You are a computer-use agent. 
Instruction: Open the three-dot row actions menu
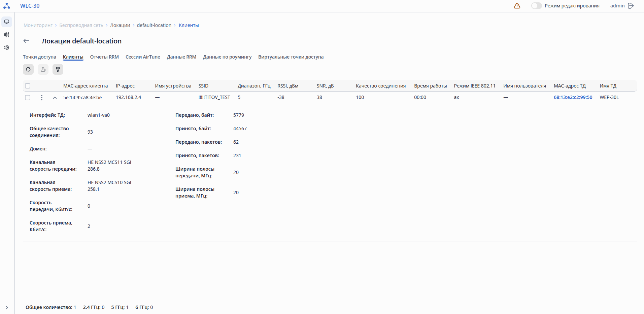42,98
